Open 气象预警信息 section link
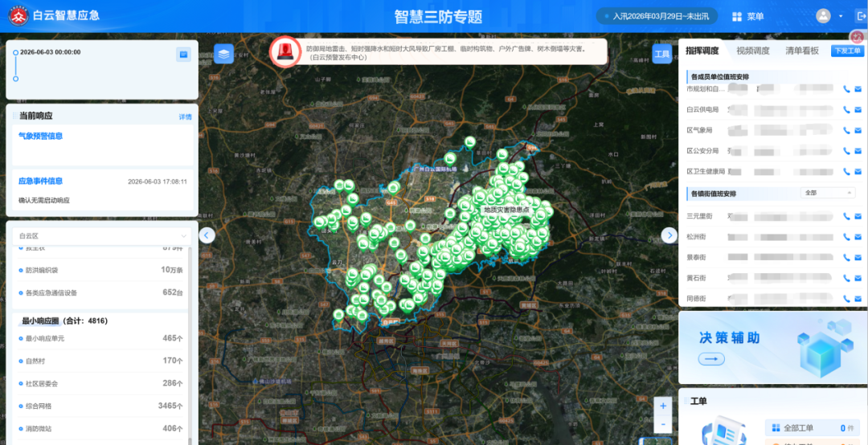Image resolution: width=868 pixels, height=445 pixels. tap(40, 136)
